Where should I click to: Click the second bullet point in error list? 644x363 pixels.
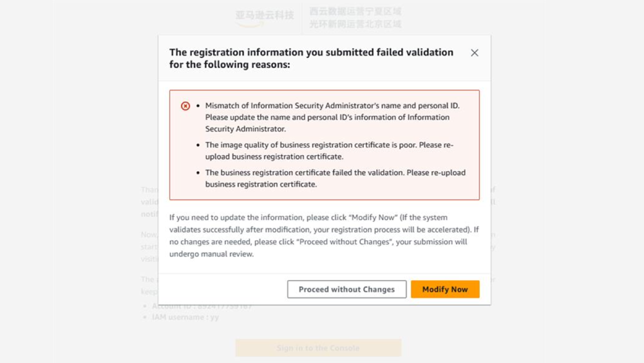click(198, 145)
